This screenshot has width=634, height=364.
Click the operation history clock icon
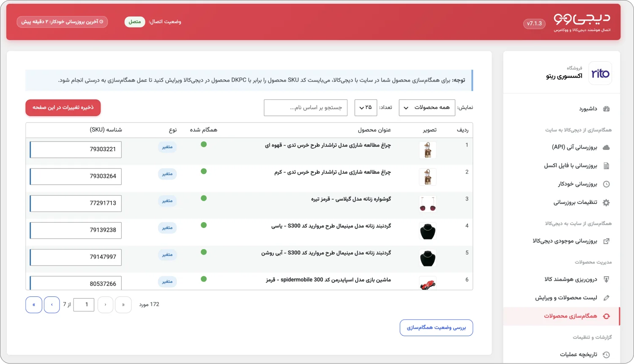coord(606,355)
